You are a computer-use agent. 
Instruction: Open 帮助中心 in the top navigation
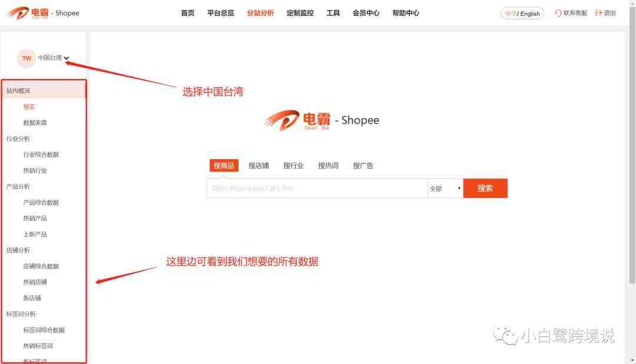coord(406,13)
